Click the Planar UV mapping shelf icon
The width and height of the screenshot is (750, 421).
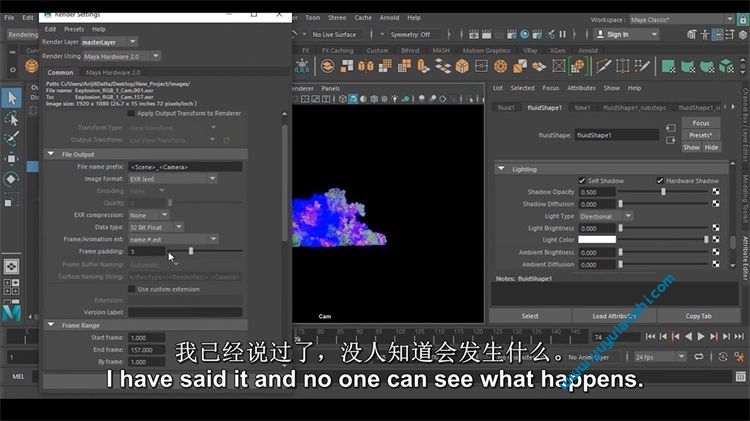(668, 66)
